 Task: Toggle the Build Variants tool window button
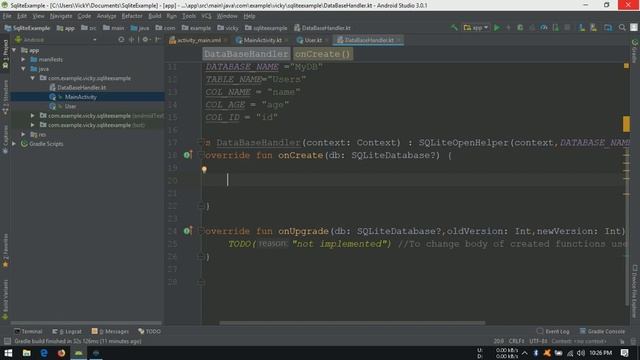(5, 299)
